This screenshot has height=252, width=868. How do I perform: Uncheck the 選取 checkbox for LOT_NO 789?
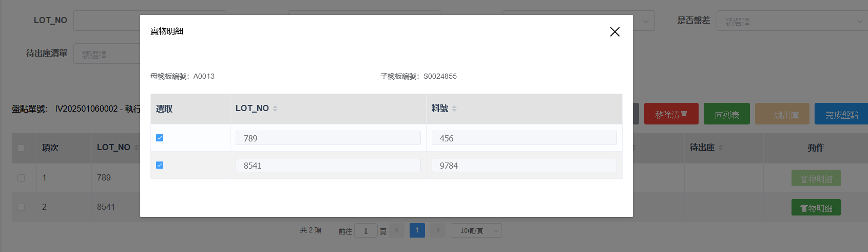(160, 138)
